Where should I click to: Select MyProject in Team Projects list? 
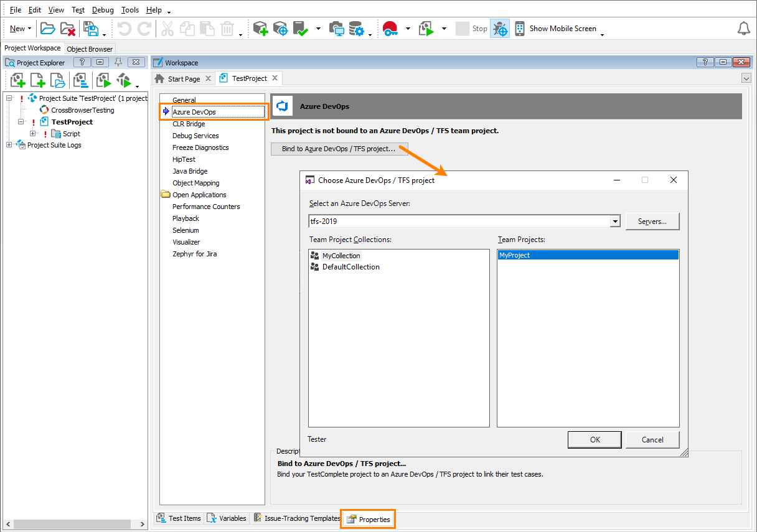pos(588,255)
